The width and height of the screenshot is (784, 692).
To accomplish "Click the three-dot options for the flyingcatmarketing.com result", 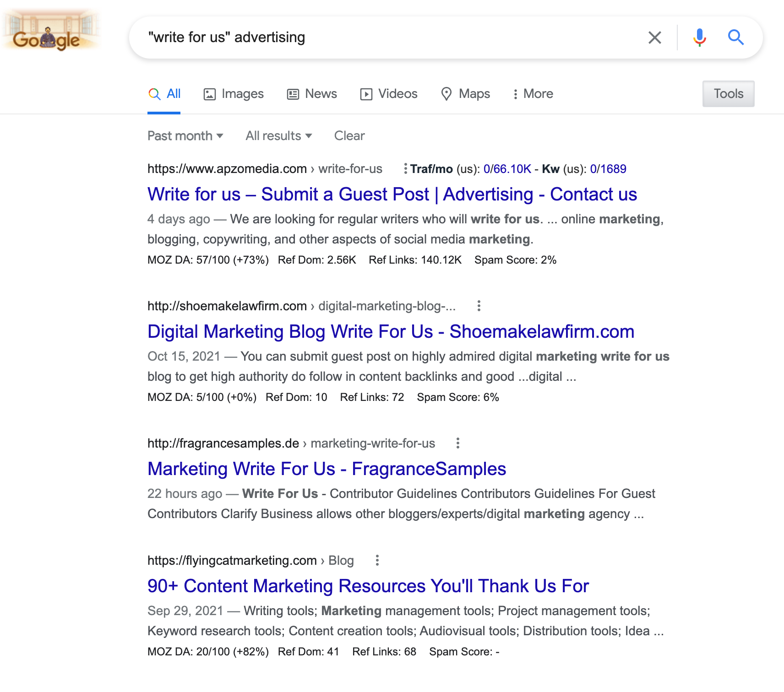I will (377, 560).
